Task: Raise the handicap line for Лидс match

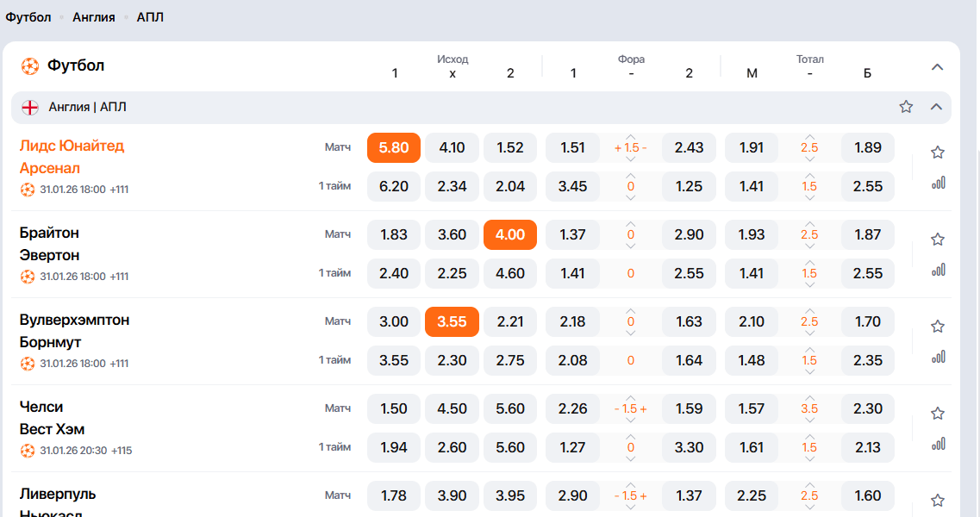Action: point(631,137)
